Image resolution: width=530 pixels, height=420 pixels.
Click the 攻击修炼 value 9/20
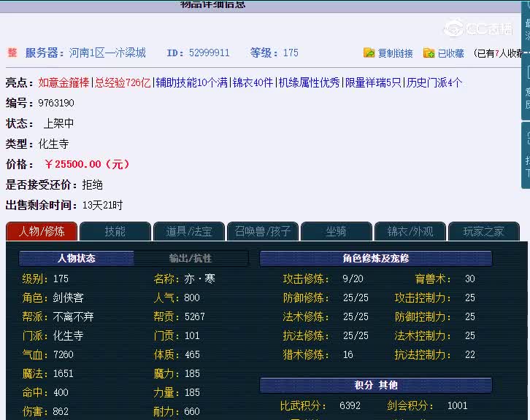353,279
